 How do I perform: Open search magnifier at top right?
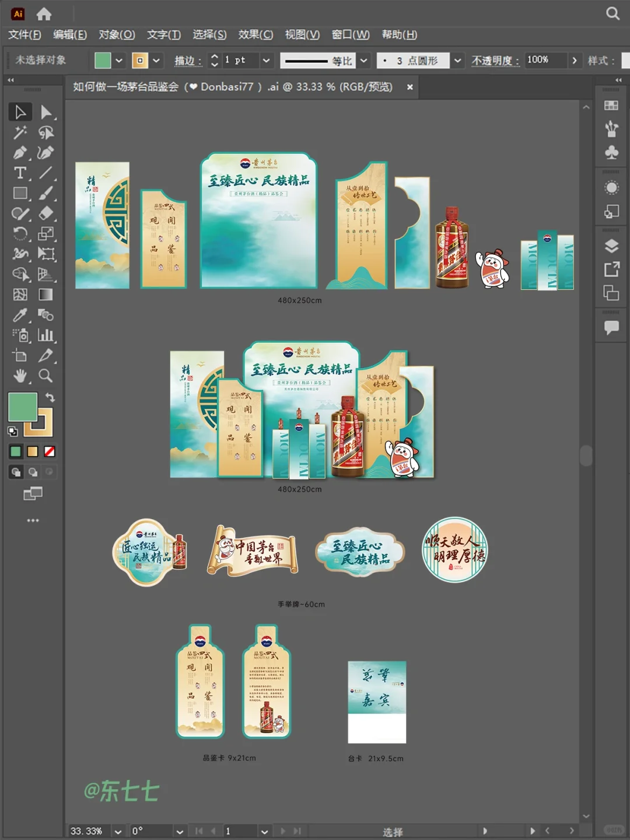pyautogui.click(x=612, y=13)
